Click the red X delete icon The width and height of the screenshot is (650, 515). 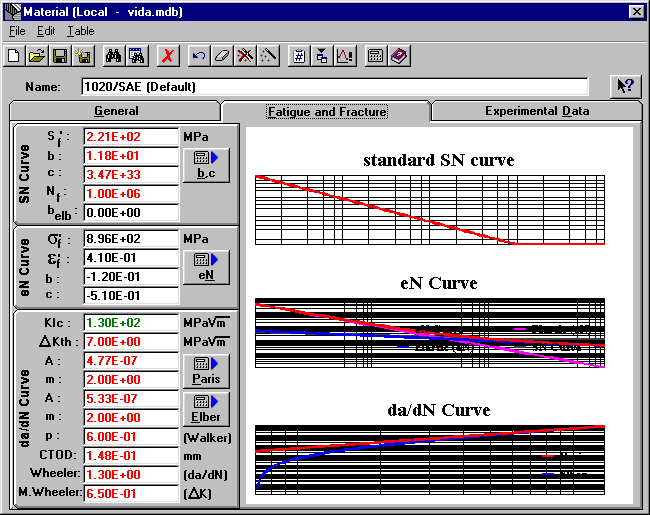click(x=168, y=56)
